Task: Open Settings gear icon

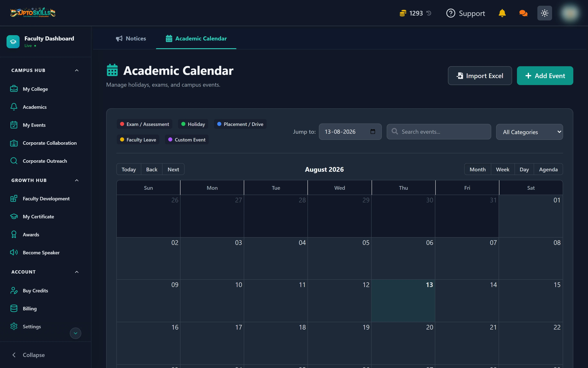Action: (14, 326)
